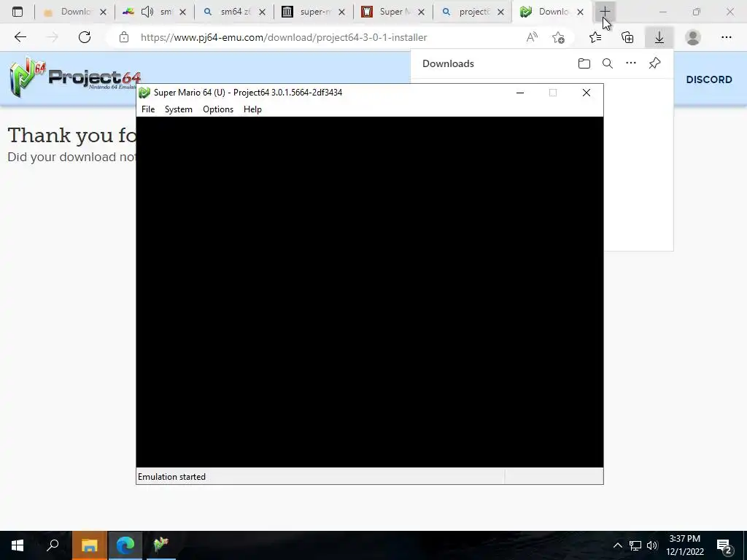Open the network tray icon
Screen dimensions: 747x560
pyautogui.click(x=635, y=545)
